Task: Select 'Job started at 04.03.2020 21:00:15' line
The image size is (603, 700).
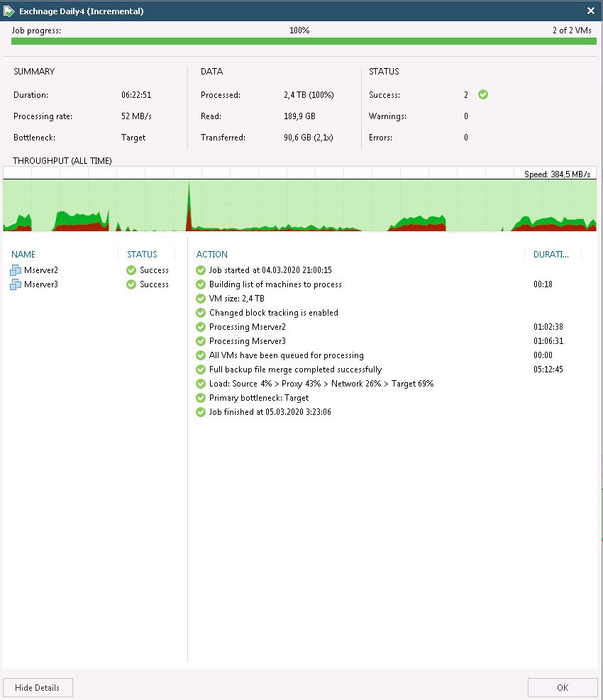Action: [x=270, y=270]
